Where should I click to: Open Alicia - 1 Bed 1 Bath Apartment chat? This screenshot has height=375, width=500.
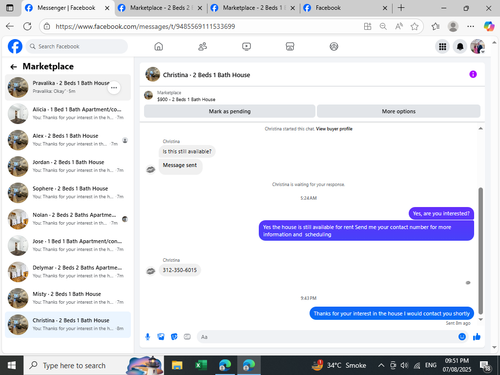68,114
